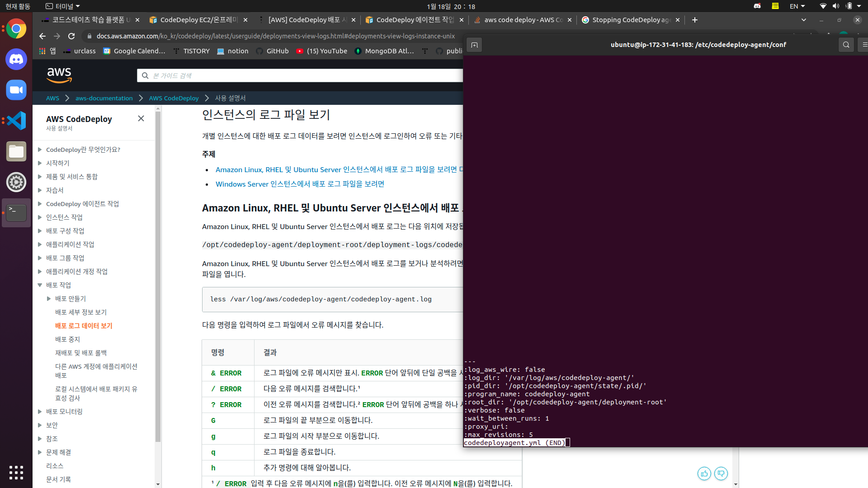The height and width of the screenshot is (488, 868).
Task: Open TISTORY bookmark
Action: (x=192, y=51)
